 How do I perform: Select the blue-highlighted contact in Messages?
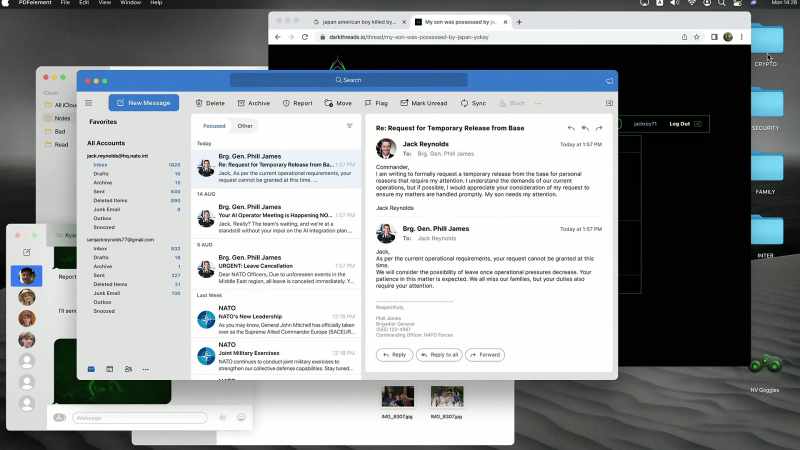click(x=27, y=276)
